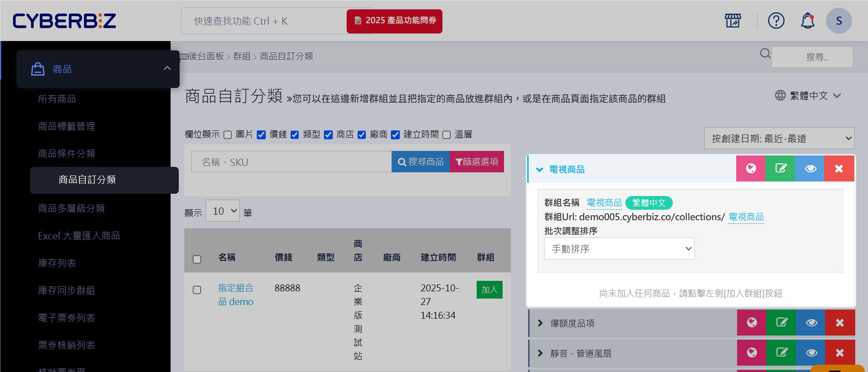This screenshot has height=372, width=868.
Task: Open the notifications bell
Action: [x=807, y=21]
